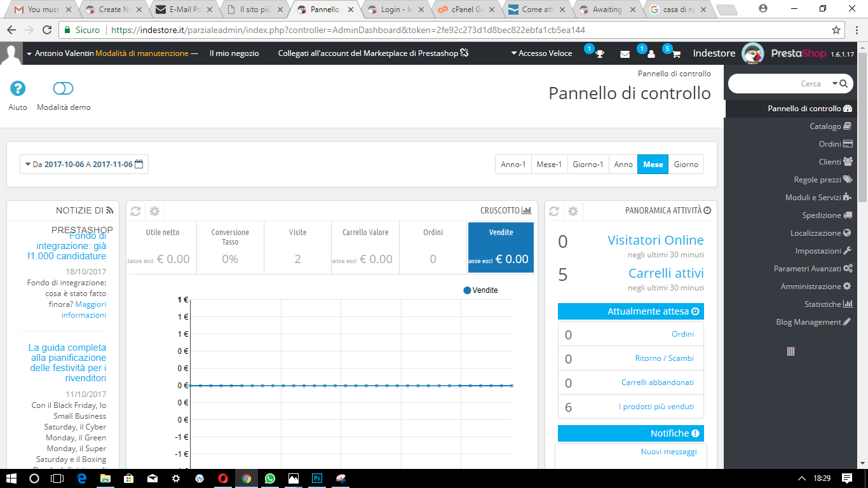This screenshot has height=488, width=868.
Task: Open Statistiche in the sidebar menu
Action: coord(829,304)
